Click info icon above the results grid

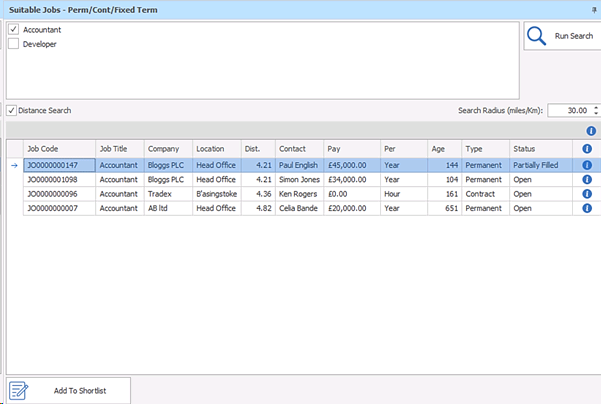590,130
